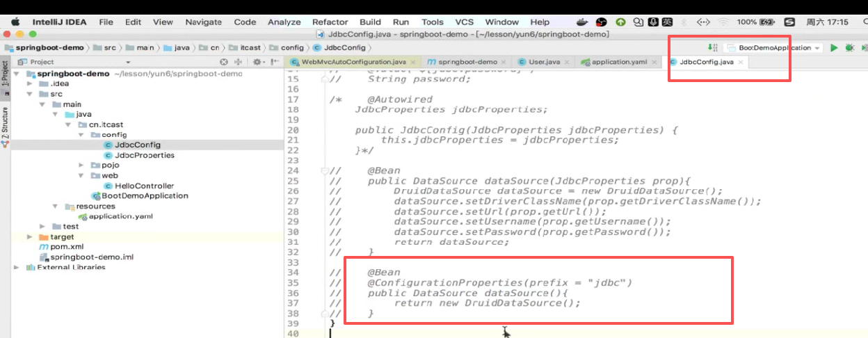This screenshot has height=338, width=868.
Task: Collapse the cn.itcast package arrow
Action: pos(69,124)
